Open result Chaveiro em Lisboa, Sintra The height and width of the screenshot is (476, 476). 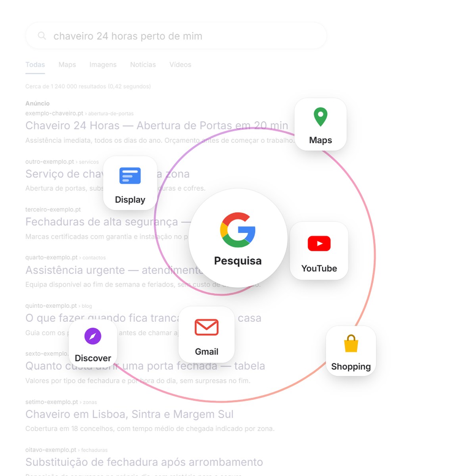click(129, 414)
